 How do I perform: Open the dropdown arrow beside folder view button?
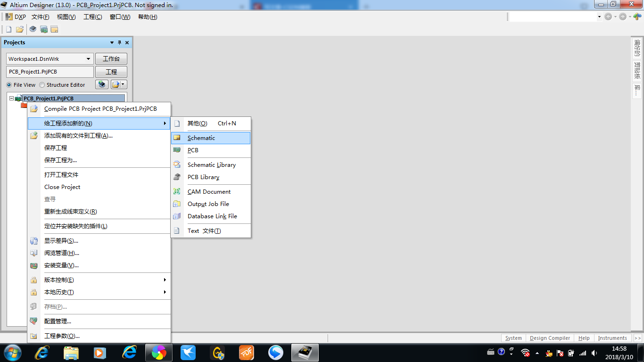point(124,84)
